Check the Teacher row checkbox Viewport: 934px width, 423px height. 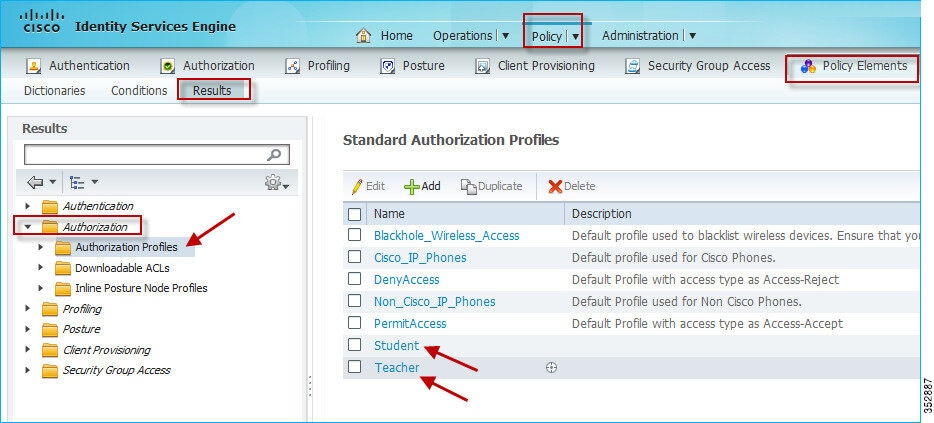(354, 367)
